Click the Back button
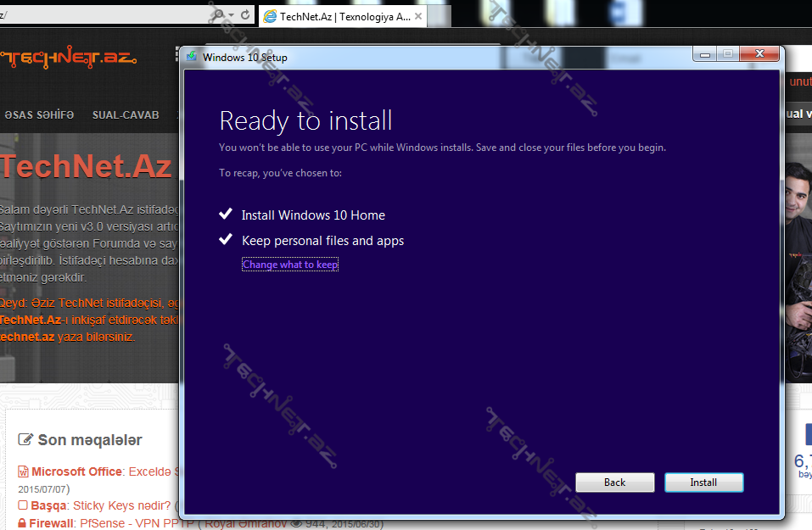The height and width of the screenshot is (530, 812). (x=615, y=483)
